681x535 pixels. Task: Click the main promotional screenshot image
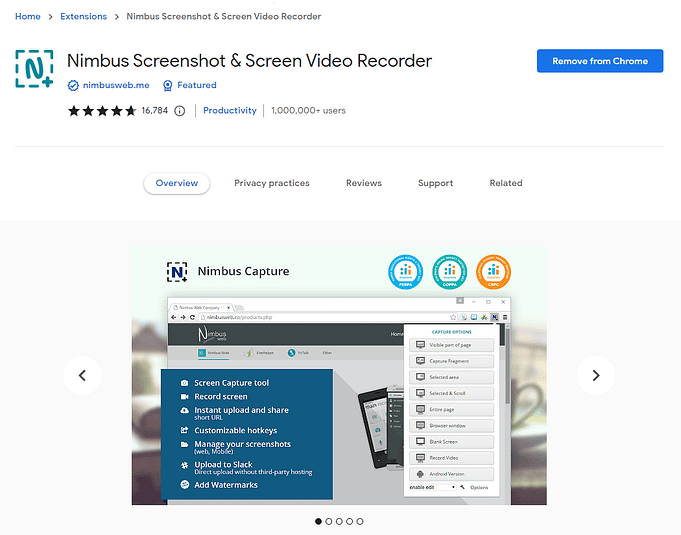pos(339,375)
